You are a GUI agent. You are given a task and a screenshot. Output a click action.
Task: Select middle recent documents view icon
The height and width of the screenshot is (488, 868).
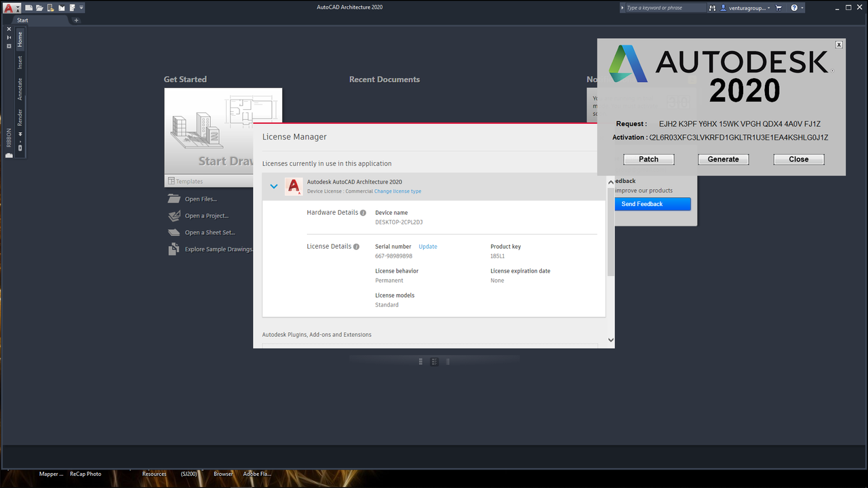[435, 362]
